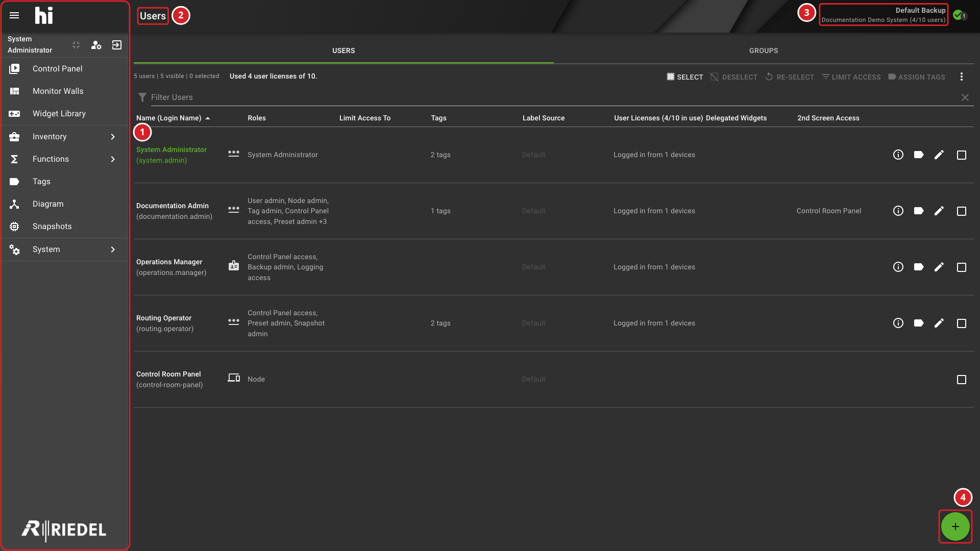Click Used 4 user licenses of 10 text

[x=273, y=76]
